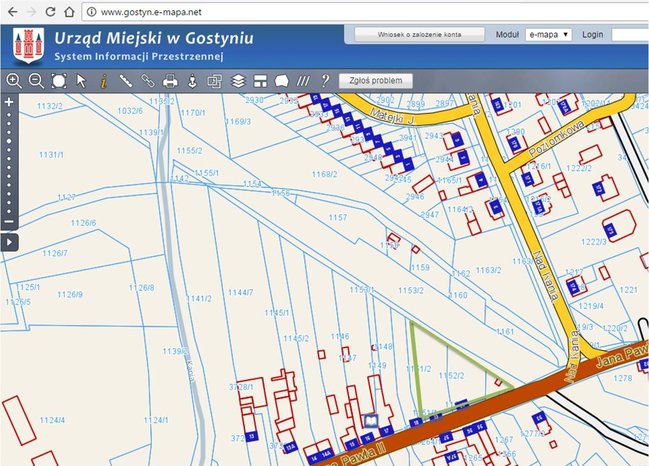Screen dimensions: 649x466
Task: Click the 'Urząd Miejski w Gostyniu' header title
Action: point(154,38)
